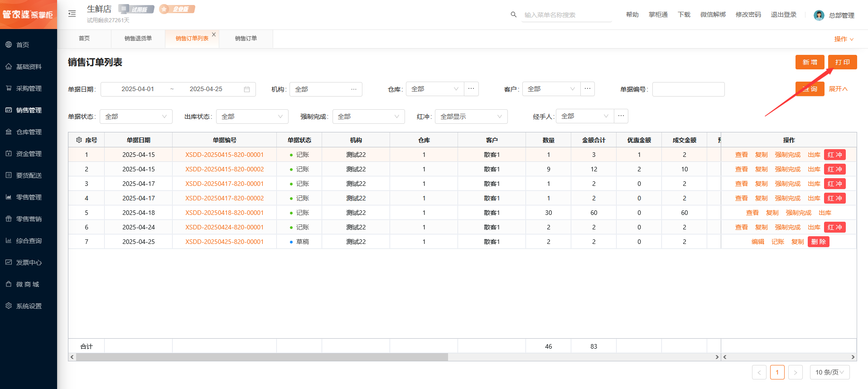Expand the 出库状态 dropdown
868x389 pixels.
[252, 117]
